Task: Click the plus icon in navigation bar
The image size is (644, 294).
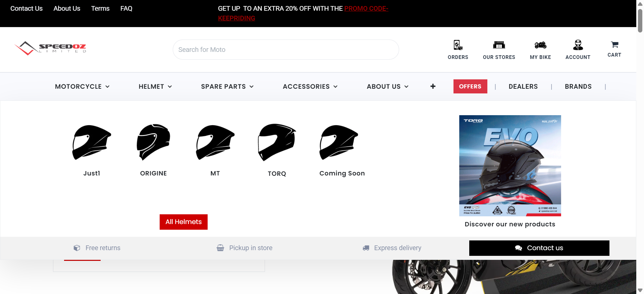Action: click(x=433, y=86)
